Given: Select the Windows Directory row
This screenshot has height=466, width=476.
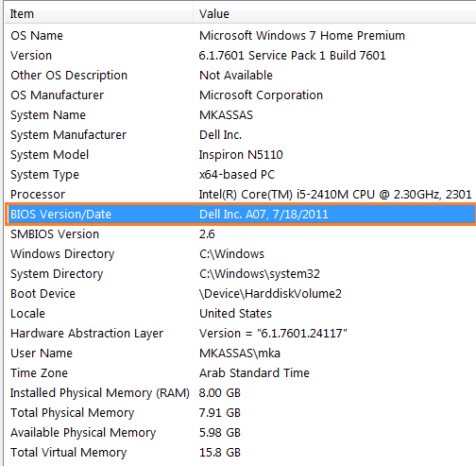Looking at the screenshot, I should [x=241, y=254].
